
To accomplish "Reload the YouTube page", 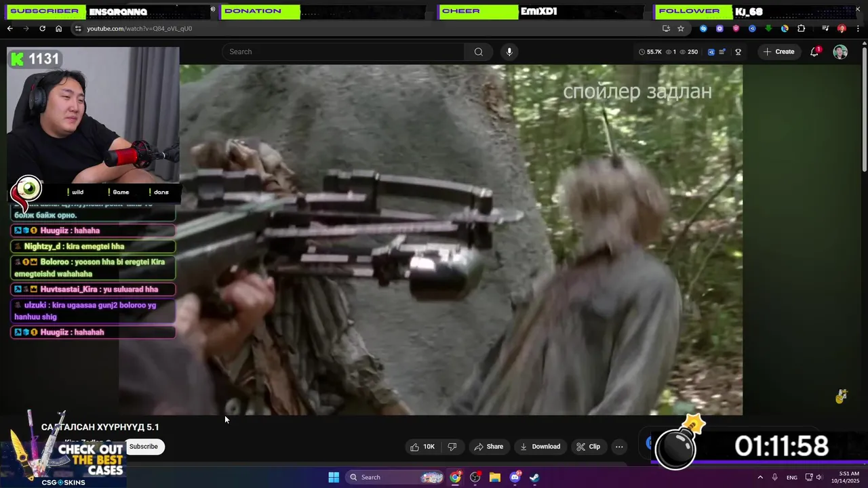I will pyautogui.click(x=42, y=28).
